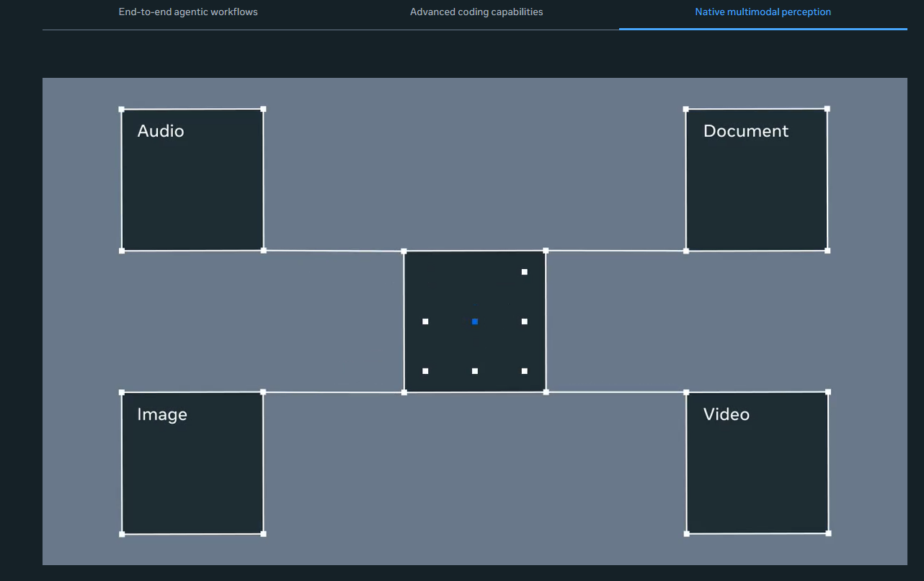Switch to Advanced coding capabilities tab
This screenshot has height=581, width=924.
476,12
